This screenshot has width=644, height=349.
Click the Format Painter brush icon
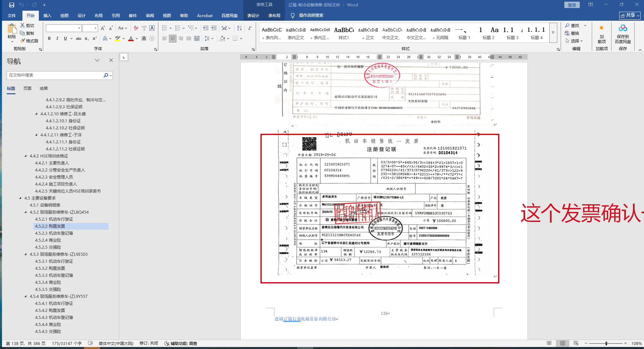click(x=23, y=41)
